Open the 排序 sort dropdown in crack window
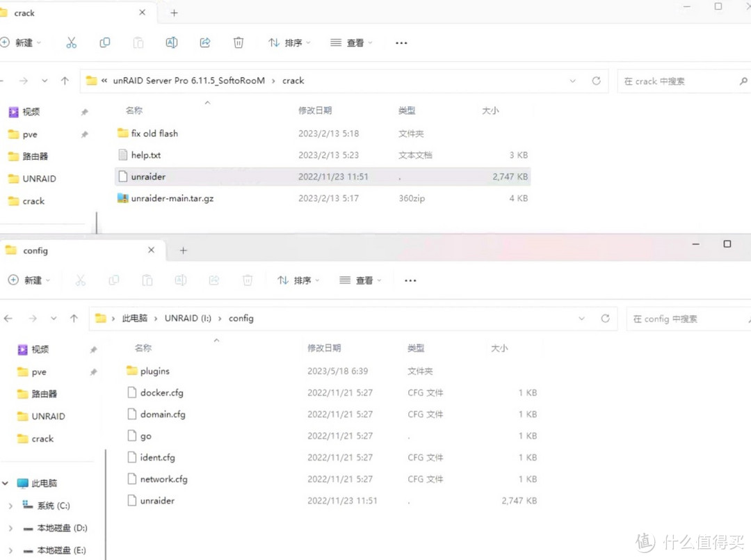 pyautogui.click(x=289, y=42)
